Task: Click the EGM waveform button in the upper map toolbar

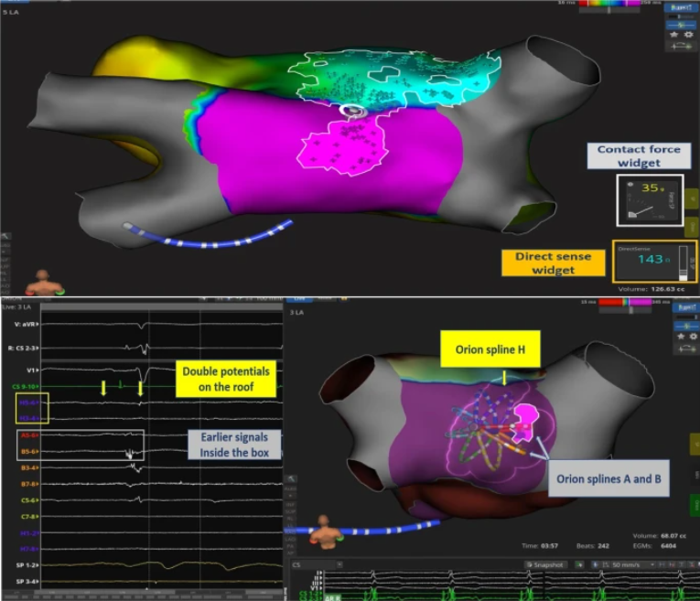Action: (681, 25)
